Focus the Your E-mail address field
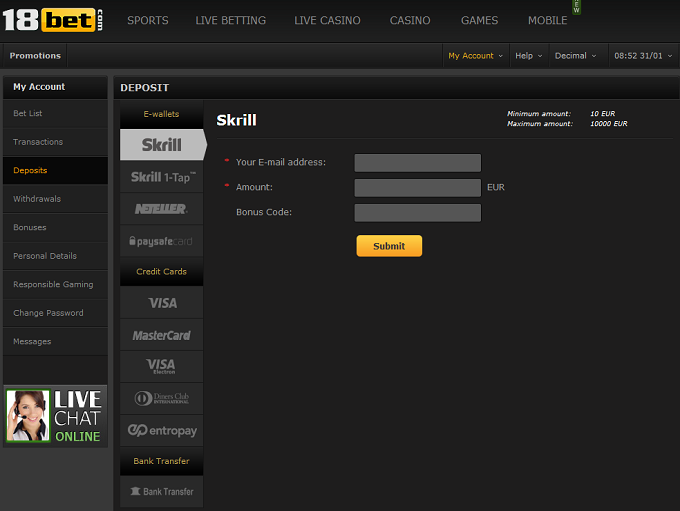This screenshot has height=511, width=680. coord(418,163)
